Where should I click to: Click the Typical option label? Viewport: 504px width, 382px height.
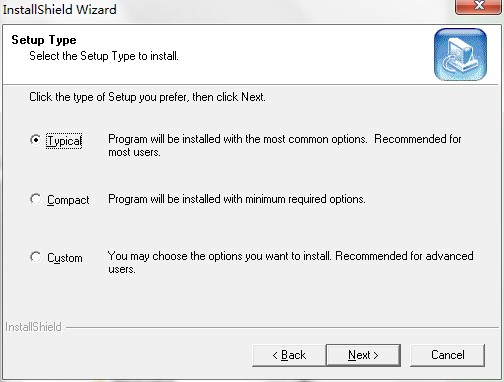(x=64, y=141)
